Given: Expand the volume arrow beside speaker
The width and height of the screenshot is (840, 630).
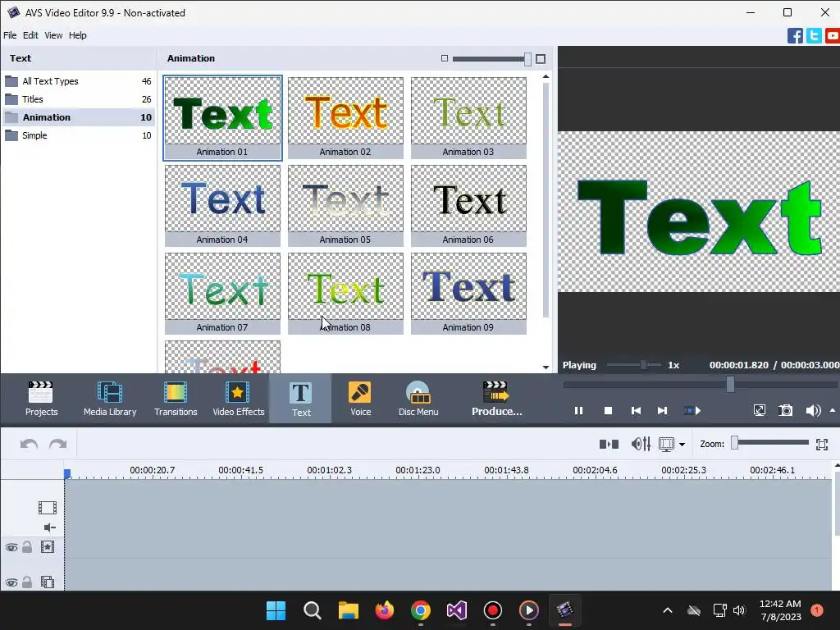Looking at the screenshot, I should pyautogui.click(x=833, y=410).
